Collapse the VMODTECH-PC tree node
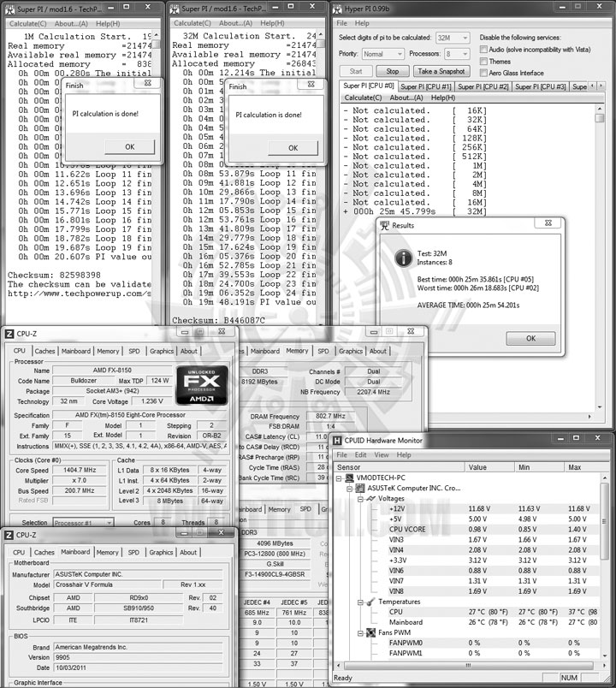The width and height of the screenshot is (616, 688). tap(339, 477)
